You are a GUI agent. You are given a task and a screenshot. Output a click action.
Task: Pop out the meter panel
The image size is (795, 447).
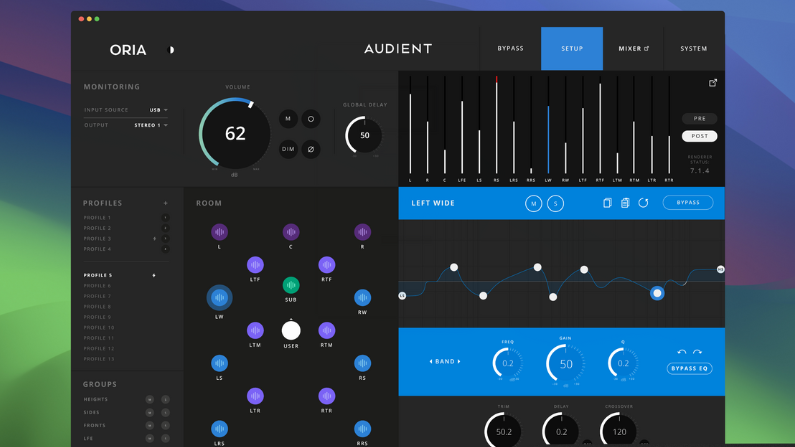[x=713, y=83]
